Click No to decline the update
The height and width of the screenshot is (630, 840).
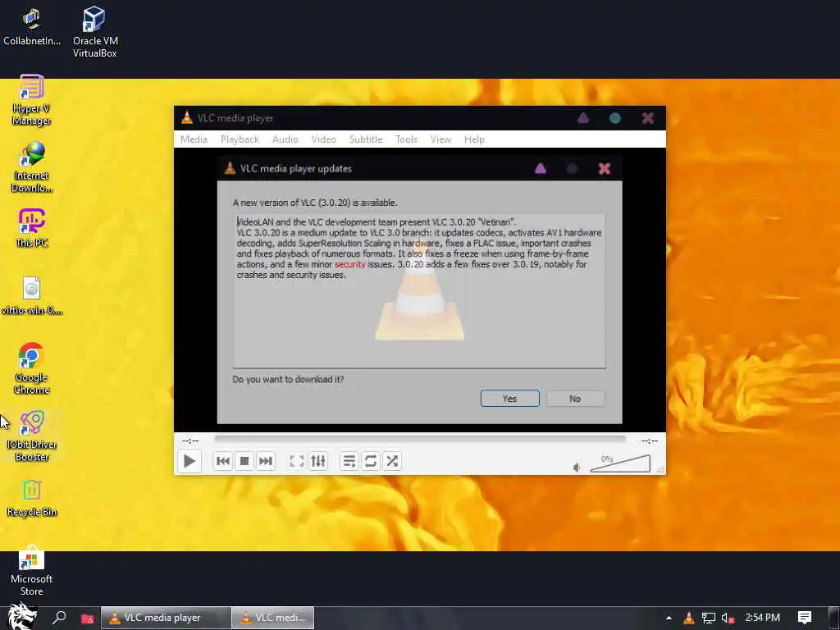(x=575, y=399)
